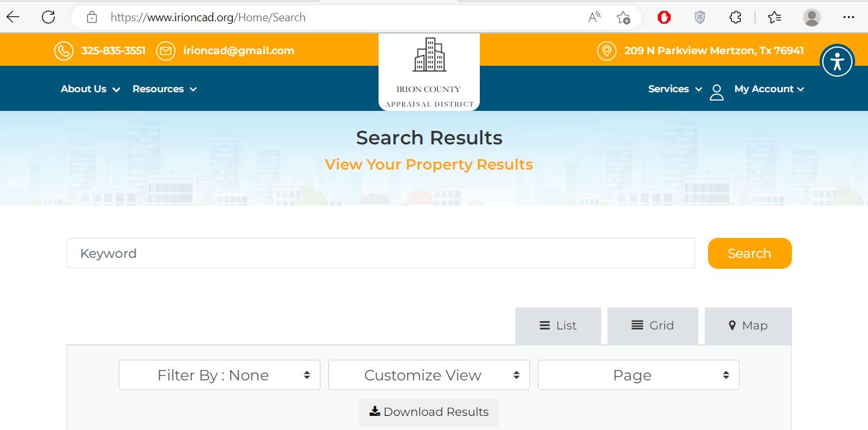Add page to favorites star icon
Screen dimensions: 868x430
pyautogui.click(x=623, y=17)
